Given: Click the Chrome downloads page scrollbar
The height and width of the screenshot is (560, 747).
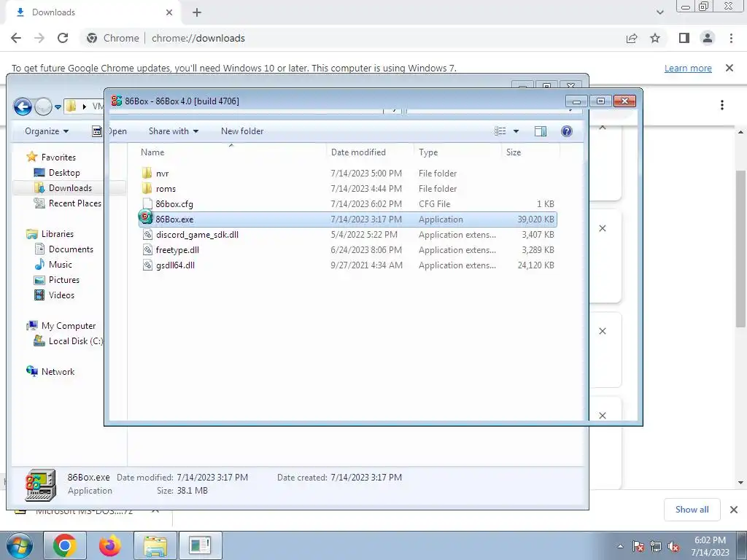Looking at the screenshot, I should tap(741, 248).
